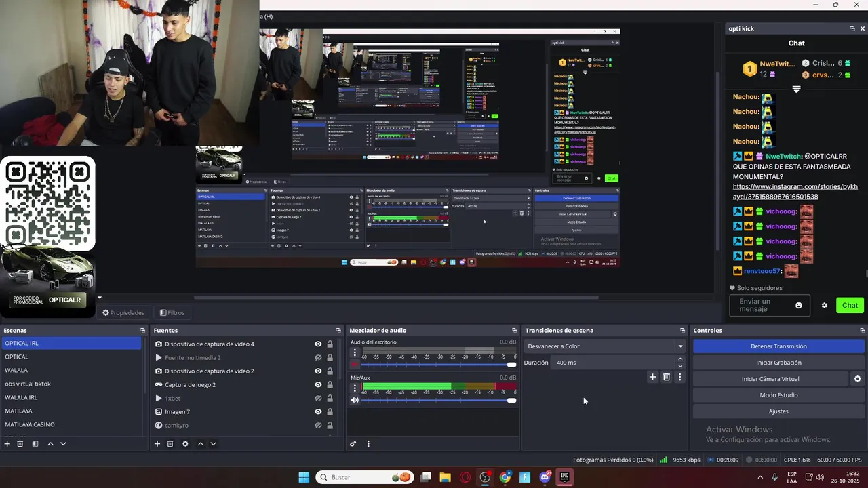
Task: Remove transition with trash icon
Action: 667,377
